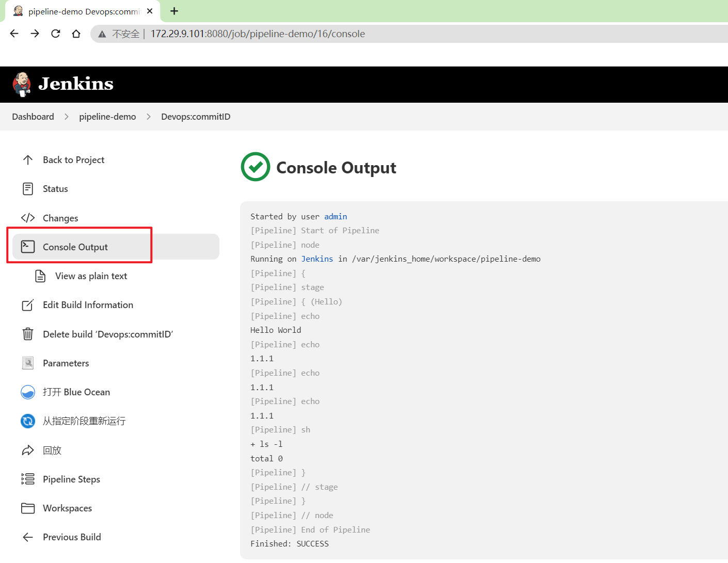Click the Previous Build left-arrow icon
The width and height of the screenshot is (728, 563).
coord(28,537)
